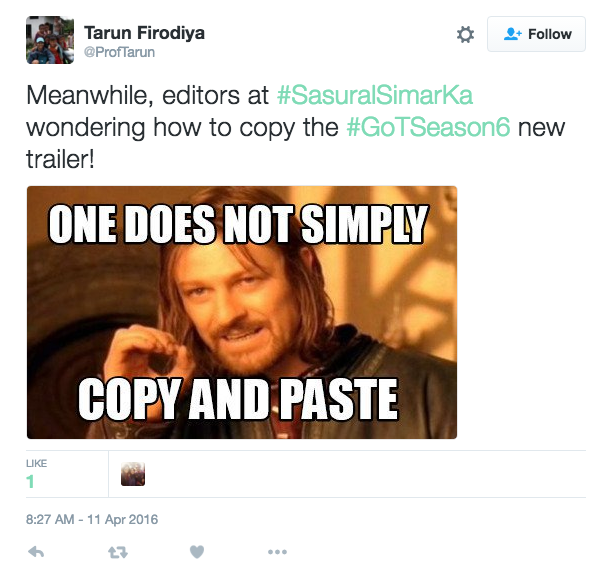Click the 'ONE DOES NOT SIMPLY' caption
The image size is (611, 570).
click(x=239, y=224)
